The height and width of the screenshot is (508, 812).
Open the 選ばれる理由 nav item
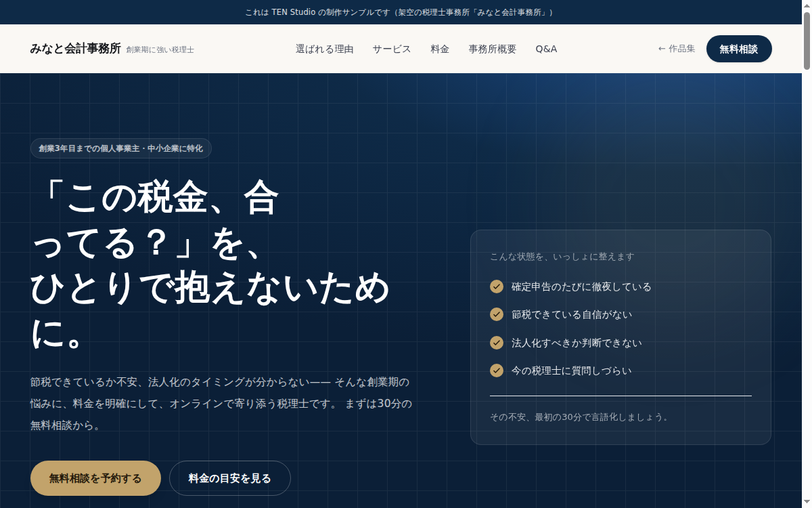325,49
